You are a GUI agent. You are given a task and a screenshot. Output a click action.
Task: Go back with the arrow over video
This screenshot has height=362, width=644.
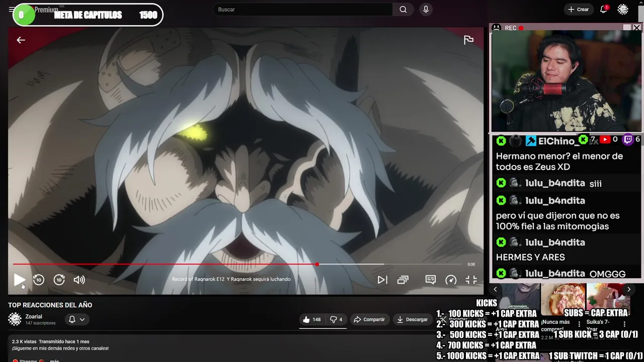(x=21, y=40)
